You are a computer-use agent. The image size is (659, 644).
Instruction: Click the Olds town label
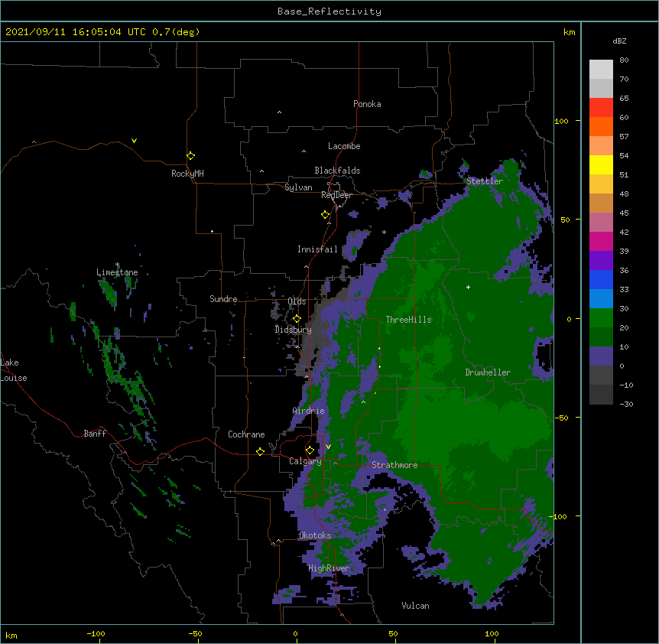pos(297,301)
